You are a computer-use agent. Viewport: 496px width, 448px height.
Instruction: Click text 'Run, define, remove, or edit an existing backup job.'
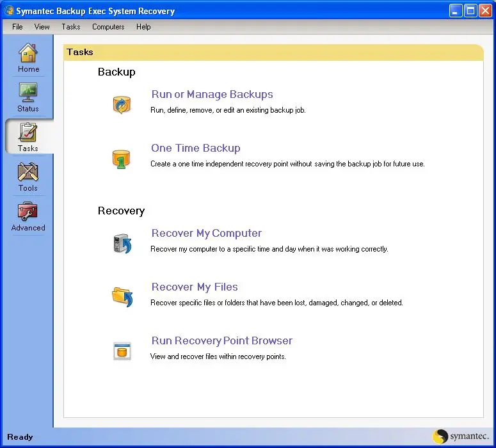[228, 110]
